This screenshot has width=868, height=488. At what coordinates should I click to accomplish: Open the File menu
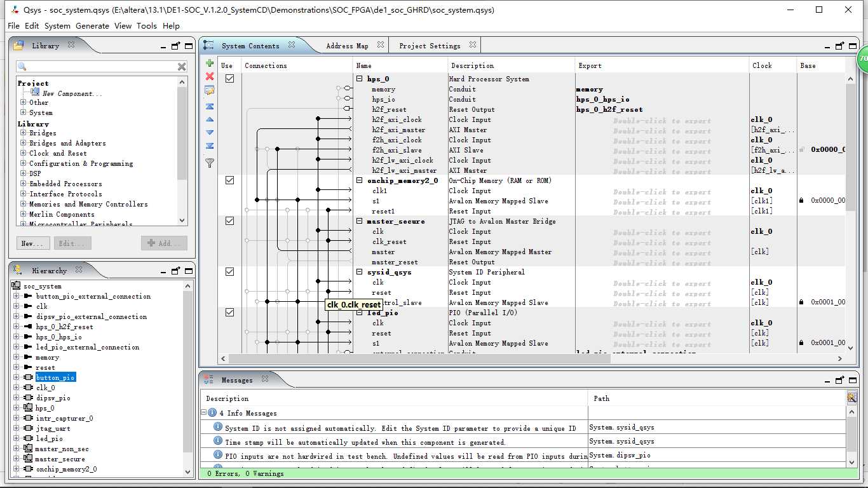click(x=13, y=25)
